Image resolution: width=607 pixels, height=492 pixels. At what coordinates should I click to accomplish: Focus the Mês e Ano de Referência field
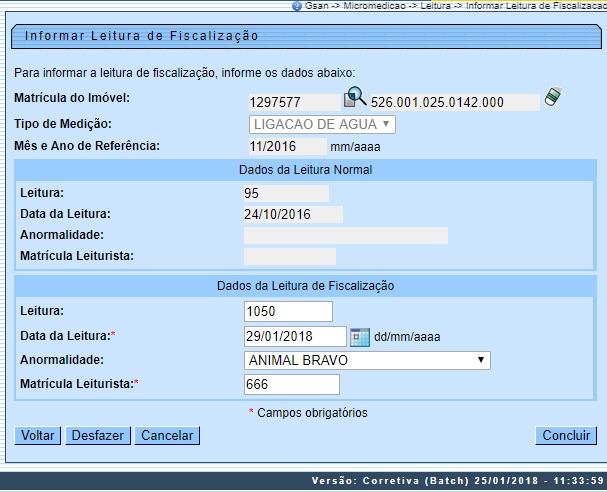pos(288,147)
